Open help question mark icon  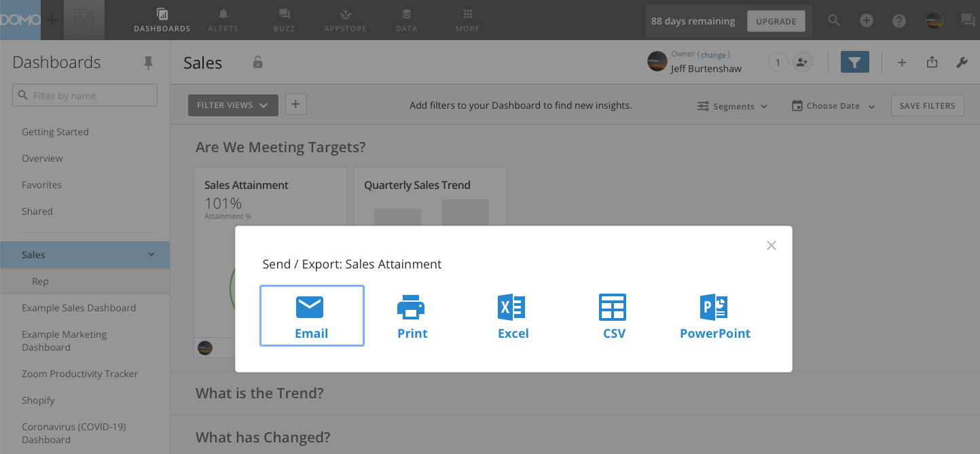click(x=899, y=20)
